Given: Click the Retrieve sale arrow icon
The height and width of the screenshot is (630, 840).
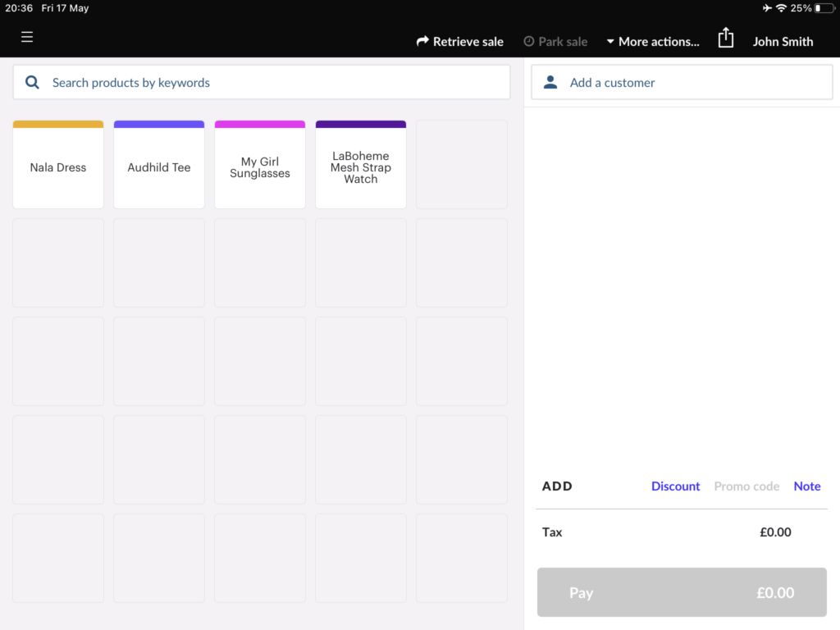Looking at the screenshot, I should [422, 39].
